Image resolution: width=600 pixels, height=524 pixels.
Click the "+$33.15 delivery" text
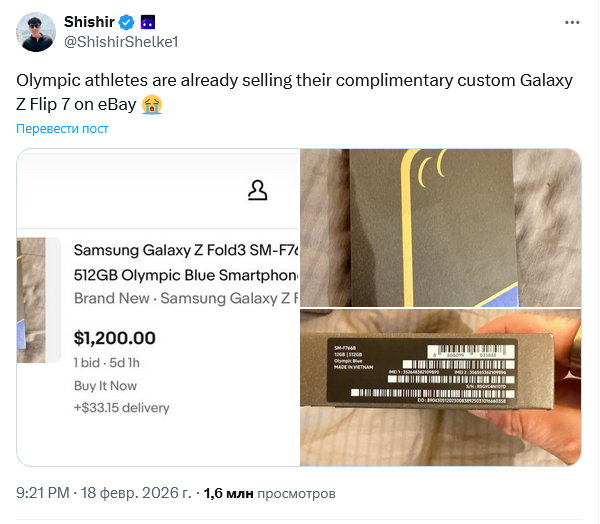click(x=122, y=408)
